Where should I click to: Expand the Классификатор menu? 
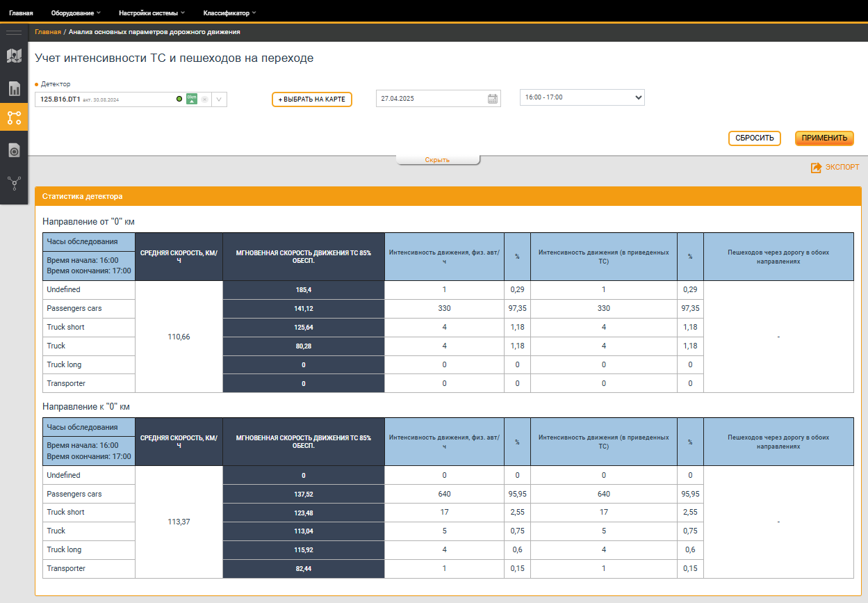coord(230,13)
